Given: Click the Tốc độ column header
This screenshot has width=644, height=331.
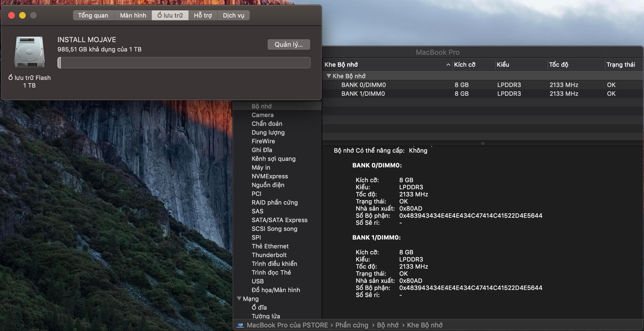Looking at the screenshot, I should pyautogui.click(x=558, y=65).
